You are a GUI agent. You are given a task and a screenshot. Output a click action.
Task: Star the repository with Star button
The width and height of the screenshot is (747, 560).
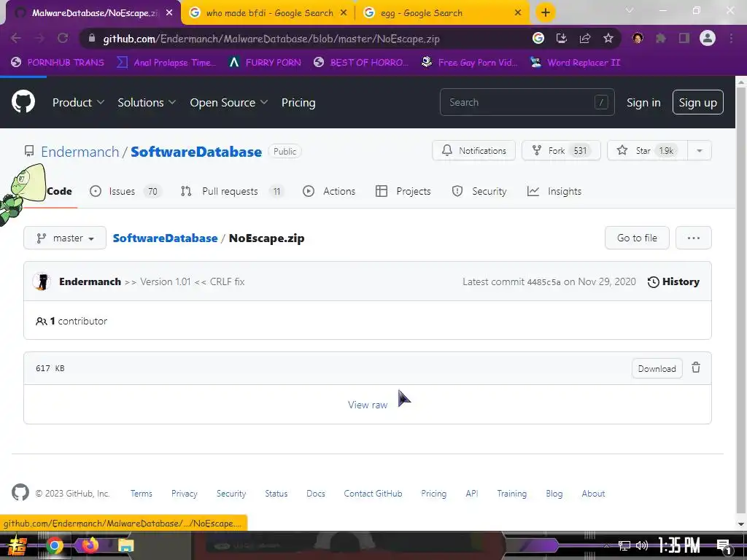[x=647, y=150]
